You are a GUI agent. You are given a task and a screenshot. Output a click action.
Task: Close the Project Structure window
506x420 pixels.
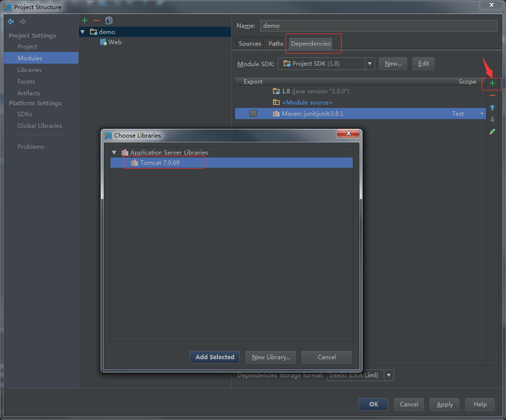pos(491,5)
